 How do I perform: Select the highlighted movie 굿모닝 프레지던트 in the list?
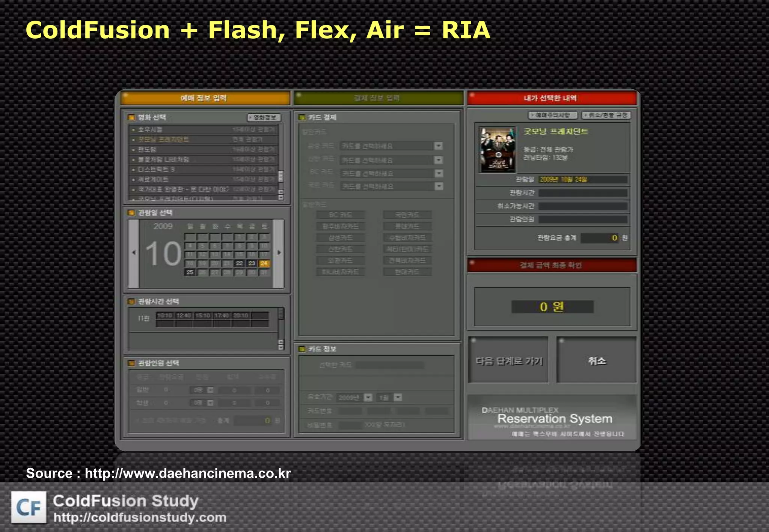click(x=204, y=139)
